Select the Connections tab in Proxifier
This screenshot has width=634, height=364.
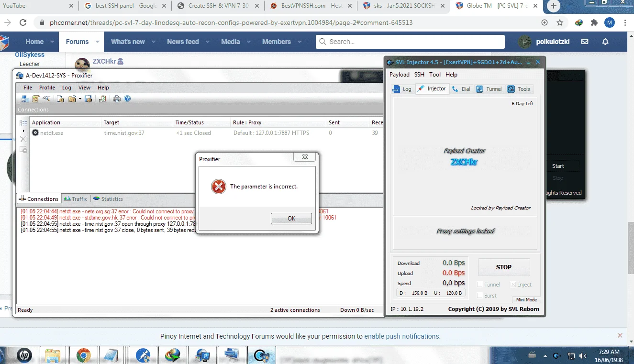(39, 199)
